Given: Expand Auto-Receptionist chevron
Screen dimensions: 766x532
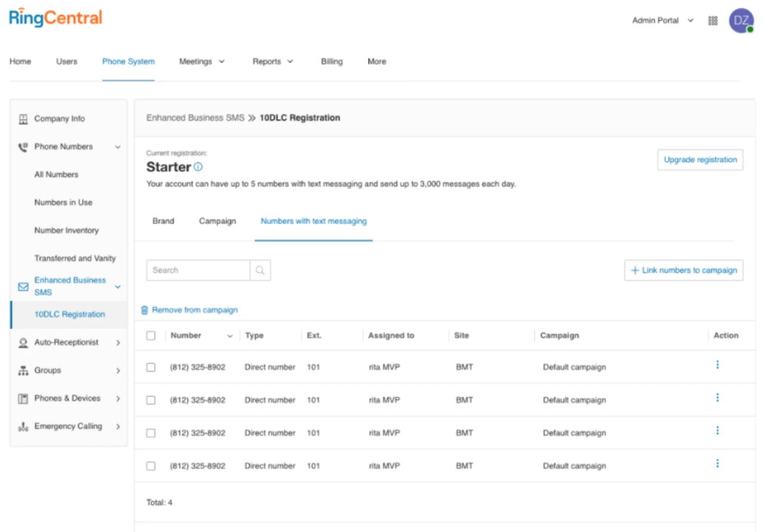Looking at the screenshot, I should pos(118,343).
